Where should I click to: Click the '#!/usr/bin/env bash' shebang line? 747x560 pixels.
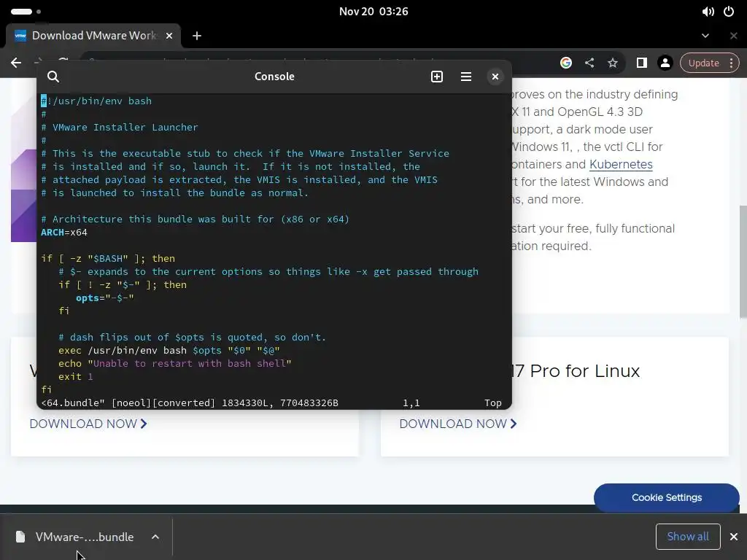coord(96,101)
